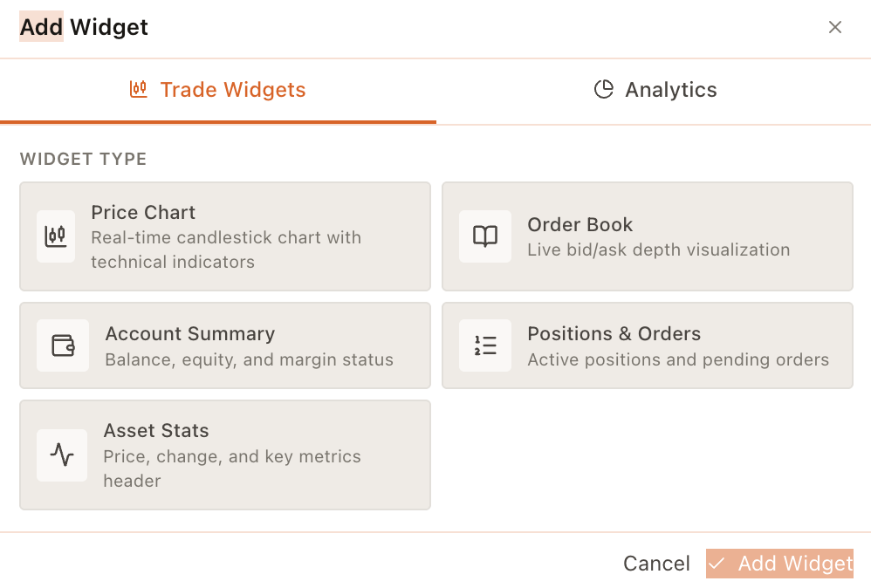Open the Trade Widgets tab
Viewport: 871px width, 588px height.
pyautogui.click(x=217, y=89)
